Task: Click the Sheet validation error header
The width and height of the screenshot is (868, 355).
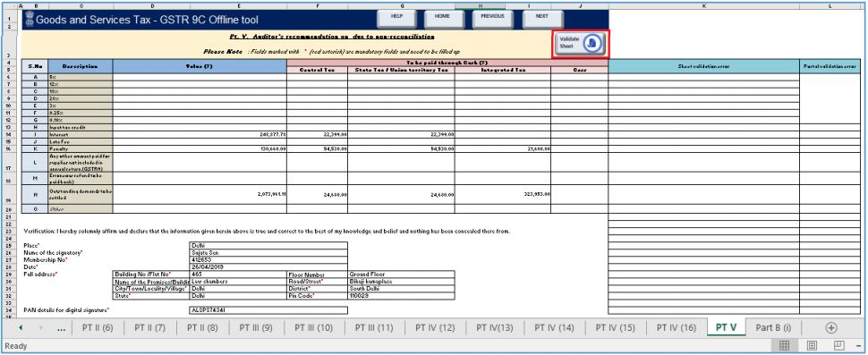Action: [x=703, y=66]
